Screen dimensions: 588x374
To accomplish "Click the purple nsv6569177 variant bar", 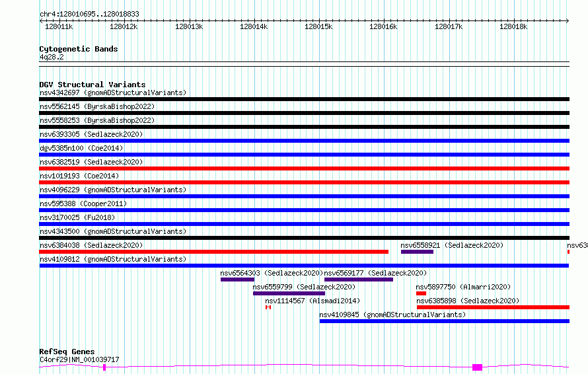I will 359,280.
